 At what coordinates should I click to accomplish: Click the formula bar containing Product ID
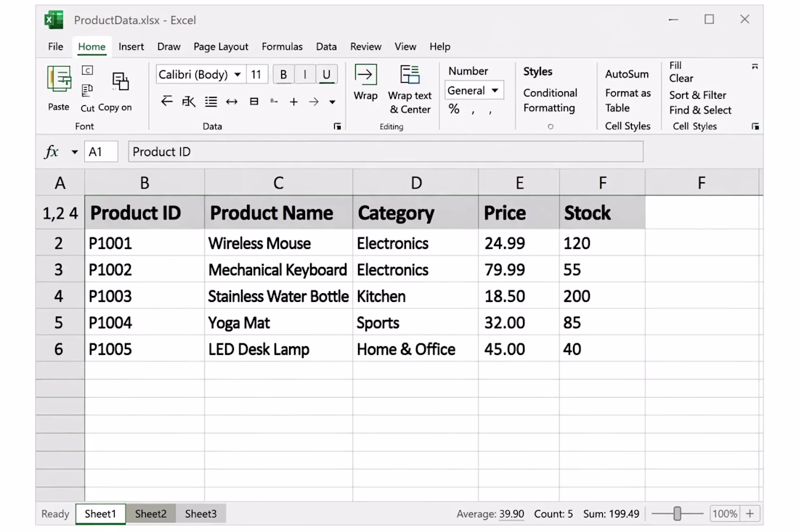386,152
